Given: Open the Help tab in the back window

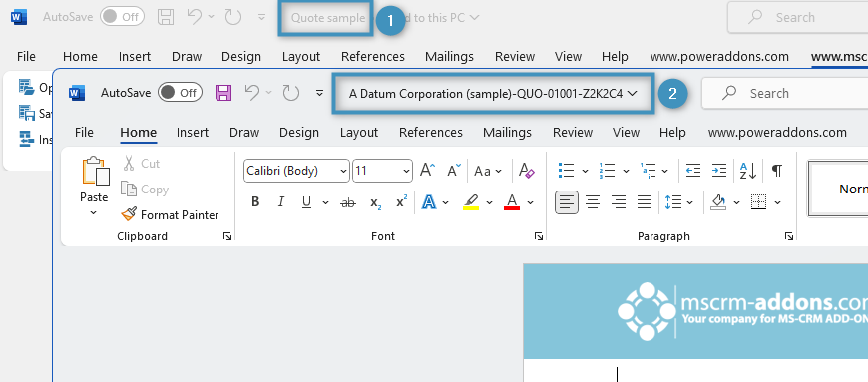Looking at the screenshot, I should coord(615,57).
